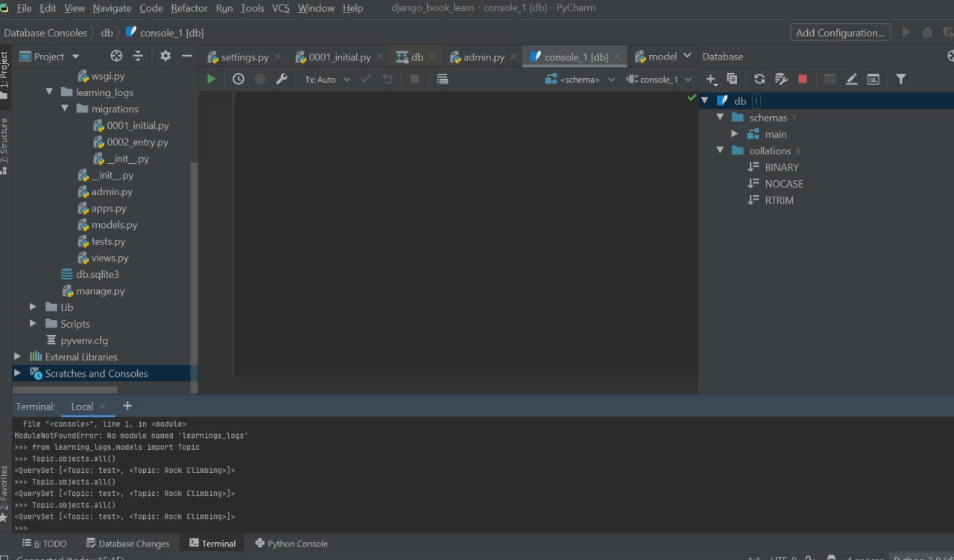Expand External Libraries node
Screen dimensions: 954x560
click(18, 357)
